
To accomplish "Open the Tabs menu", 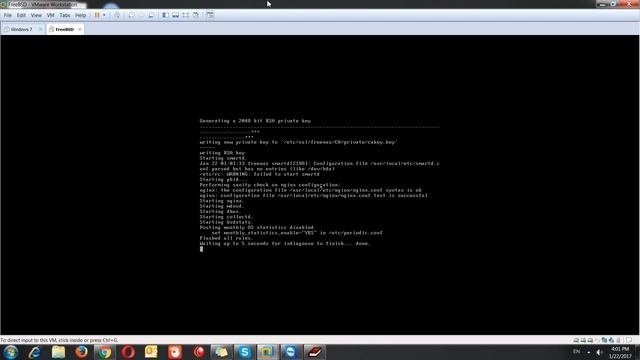I will [x=65, y=15].
